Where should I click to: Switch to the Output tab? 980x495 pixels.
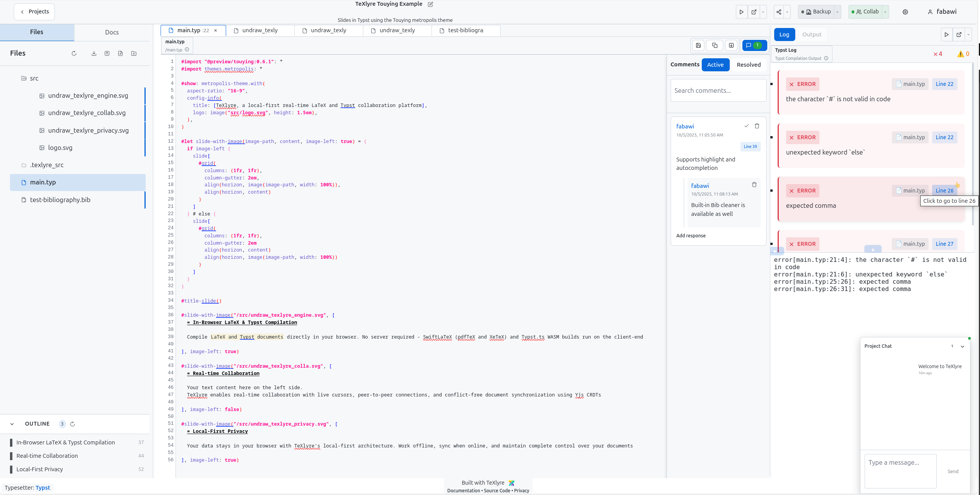click(812, 35)
